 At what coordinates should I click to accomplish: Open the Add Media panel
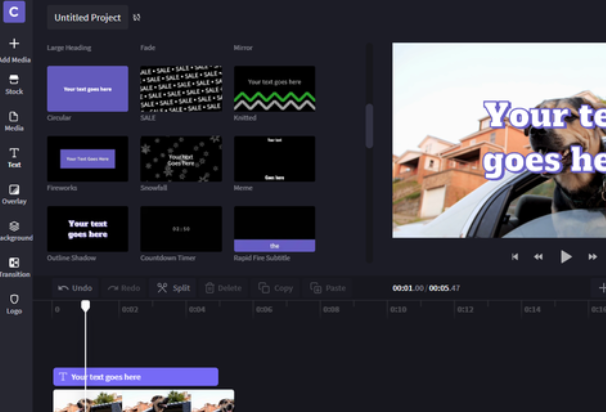click(x=14, y=49)
